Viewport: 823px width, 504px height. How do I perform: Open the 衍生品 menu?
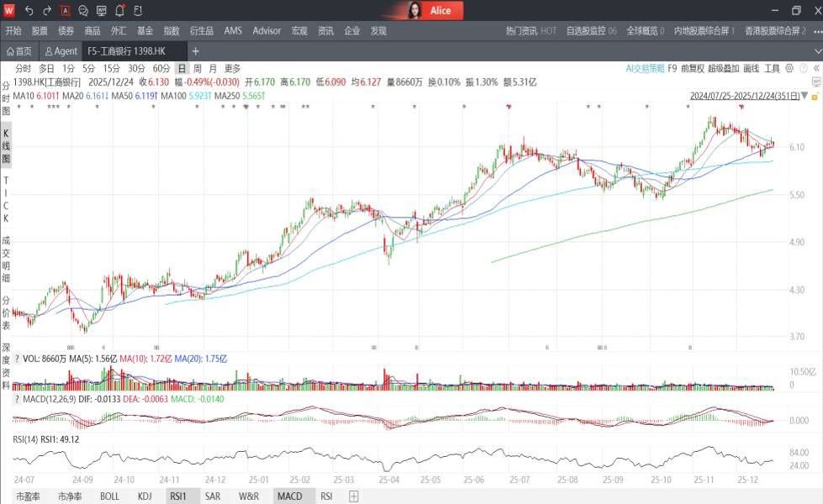click(201, 31)
